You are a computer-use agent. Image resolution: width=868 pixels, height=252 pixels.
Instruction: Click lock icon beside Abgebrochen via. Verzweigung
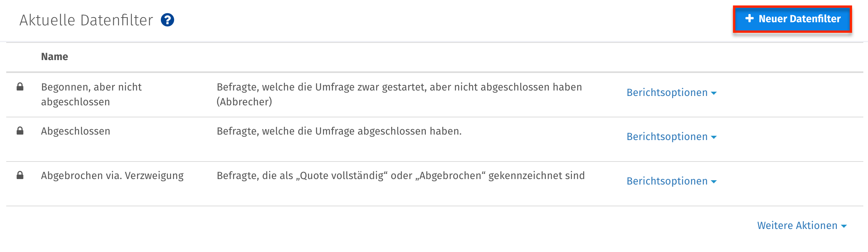pos(20,175)
